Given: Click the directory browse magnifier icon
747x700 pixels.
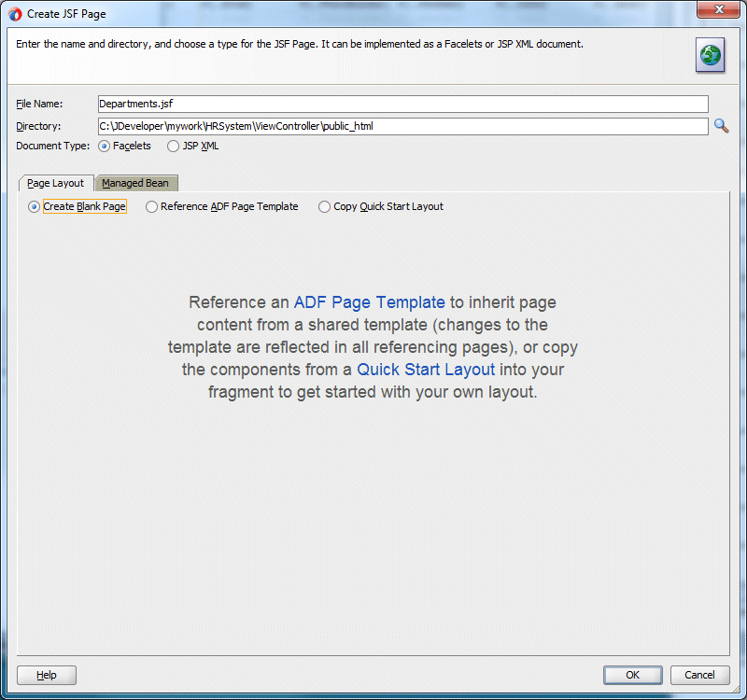Looking at the screenshot, I should coord(721,126).
